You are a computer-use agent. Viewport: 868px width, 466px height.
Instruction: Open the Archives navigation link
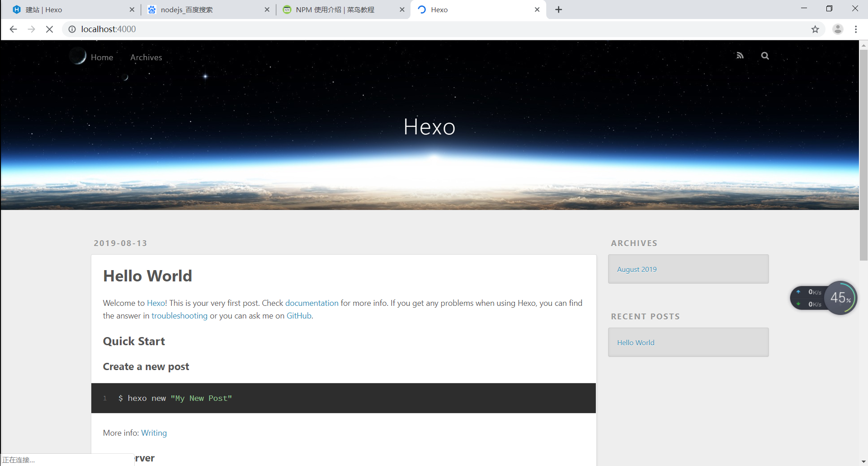146,57
